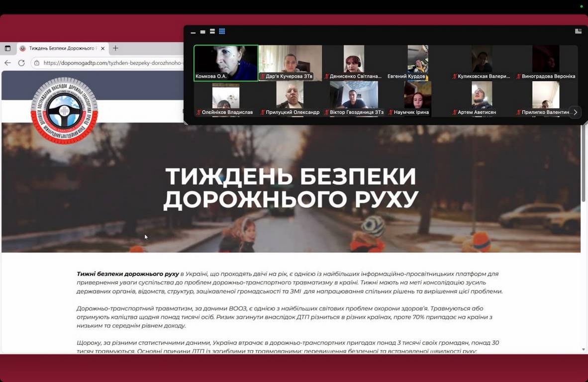Hide video thumbnails with the minimize-bar icon

tap(193, 32)
